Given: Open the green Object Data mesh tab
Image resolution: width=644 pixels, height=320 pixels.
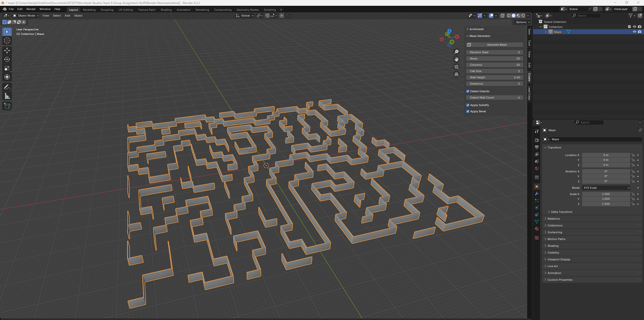Looking at the screenshot, I should (x=537, y=222).
